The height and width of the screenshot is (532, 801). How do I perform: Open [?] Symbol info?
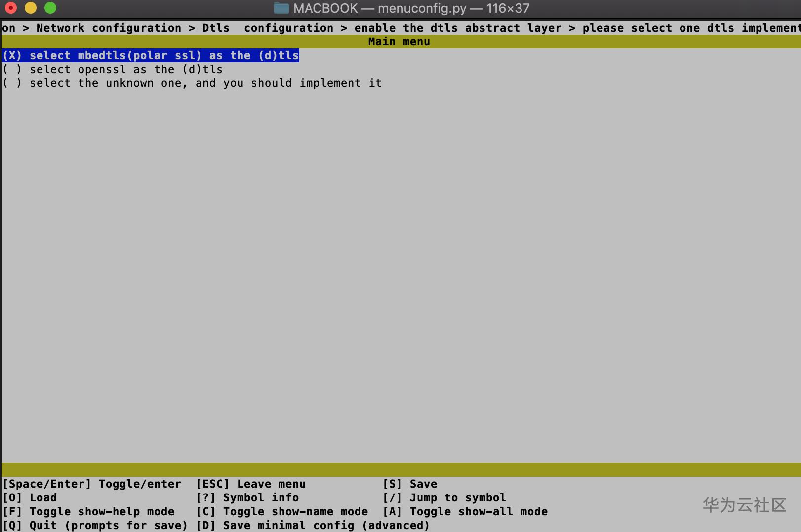point(247,497)
